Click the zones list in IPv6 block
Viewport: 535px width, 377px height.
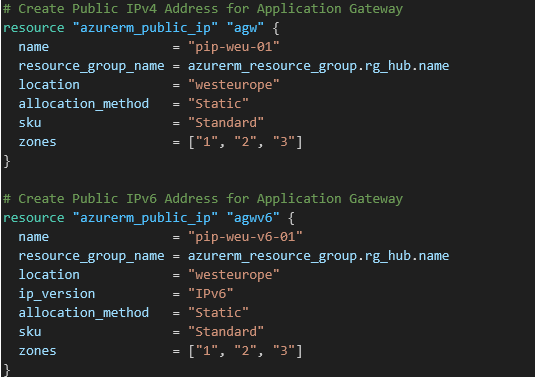(x=245, y=351)
